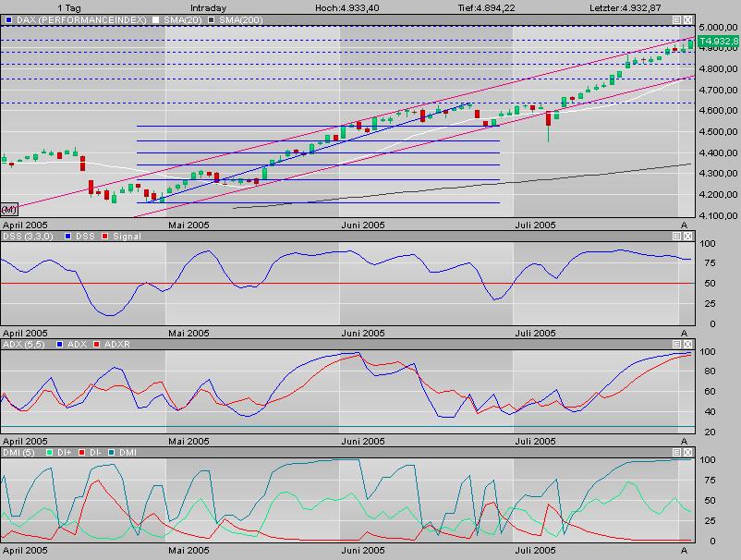This screenshot has width=741, height=560.
Task: Click the red ADXR legend swatch
Action: (x=96, y=345)
